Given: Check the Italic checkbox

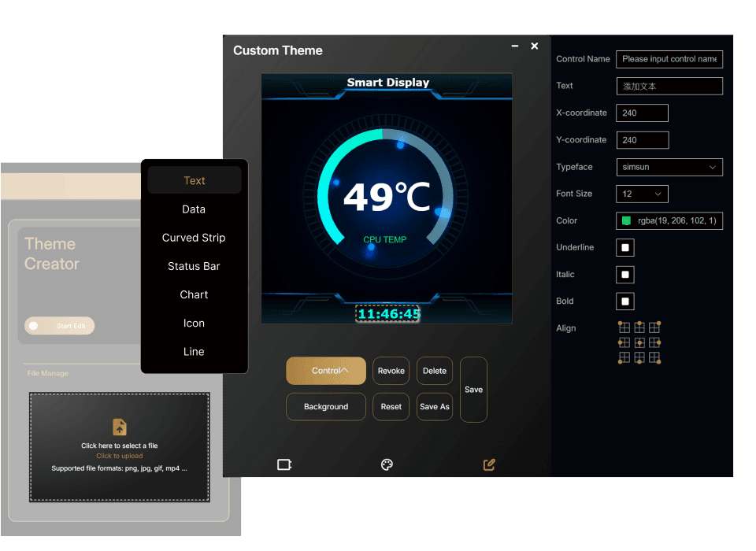Looking at the screenshot, I should tap(625, 275).
